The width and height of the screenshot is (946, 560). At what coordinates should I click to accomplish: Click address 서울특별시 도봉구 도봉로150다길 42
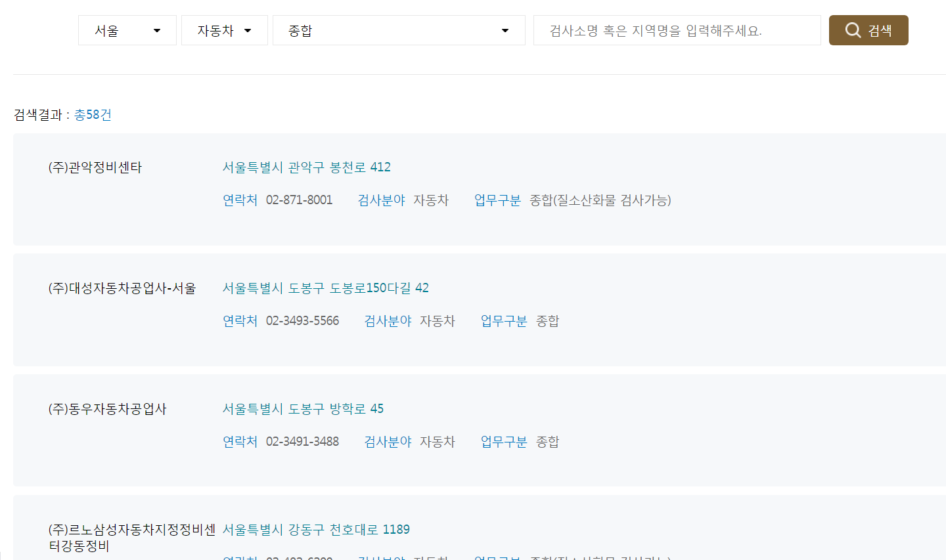pos(326,288)
